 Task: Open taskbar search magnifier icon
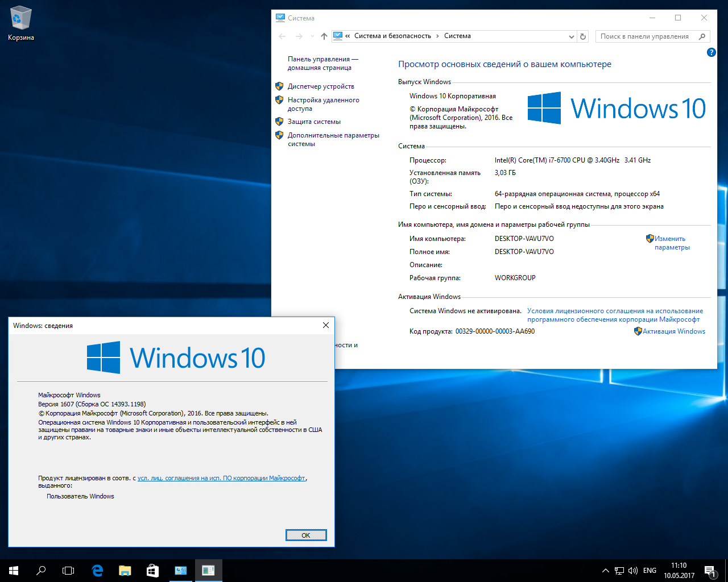[41, 571]
